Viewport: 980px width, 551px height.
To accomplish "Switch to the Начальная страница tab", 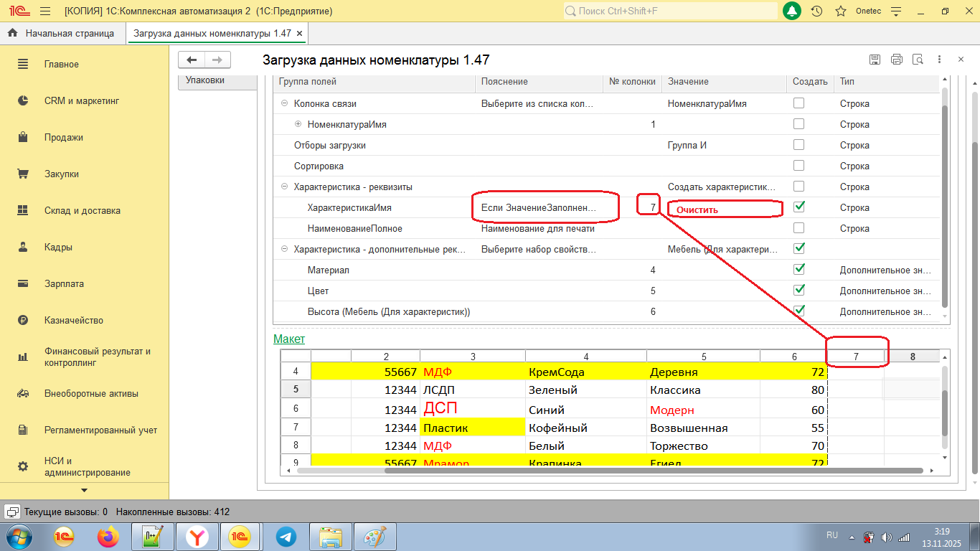I will click(x=69, y=34).
